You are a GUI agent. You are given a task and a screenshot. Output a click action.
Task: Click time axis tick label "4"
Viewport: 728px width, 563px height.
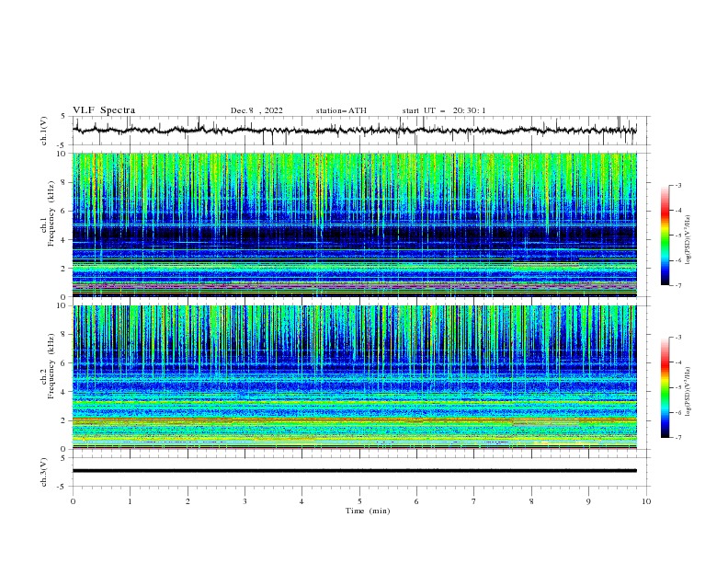click(x=301, y=501)
